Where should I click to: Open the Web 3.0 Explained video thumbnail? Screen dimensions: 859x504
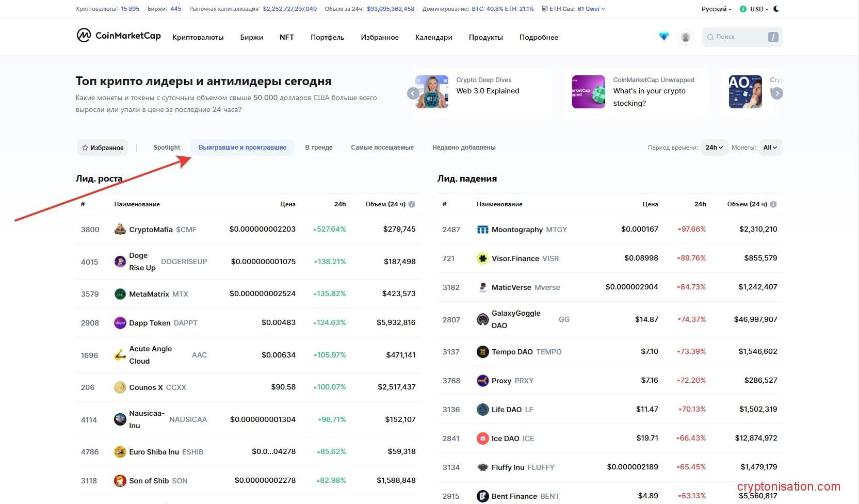(x=432, y=92)
